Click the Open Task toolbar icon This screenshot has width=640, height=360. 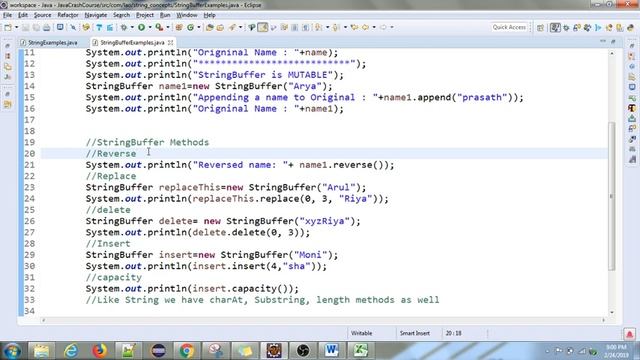pyautogui.click(x=220, y=27)
